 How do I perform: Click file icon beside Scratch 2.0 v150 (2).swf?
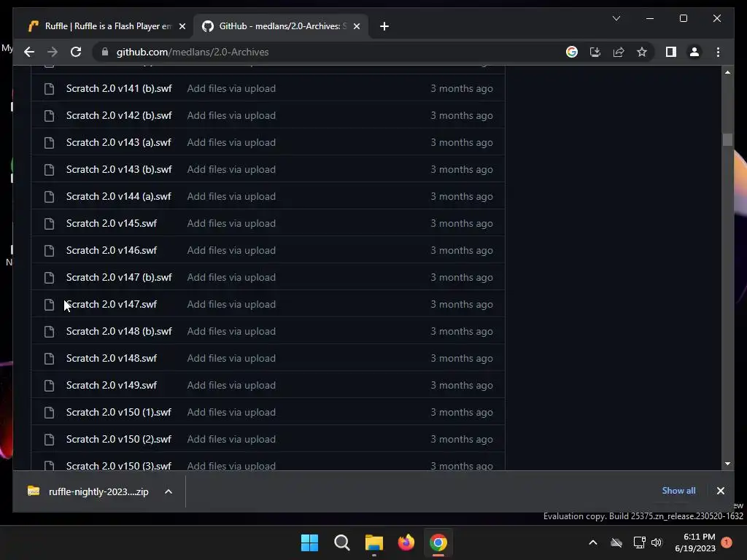click(49, 440)
